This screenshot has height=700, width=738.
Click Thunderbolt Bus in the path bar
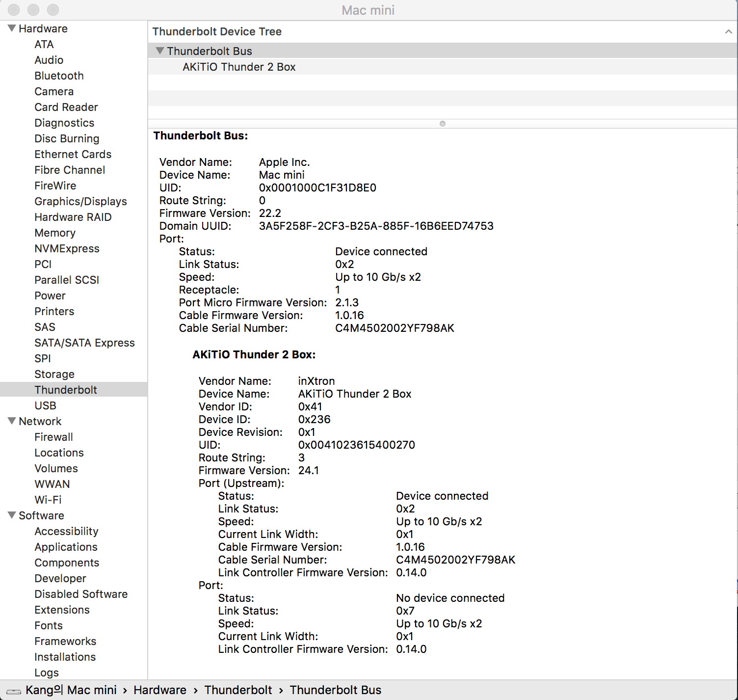point(336,690)
